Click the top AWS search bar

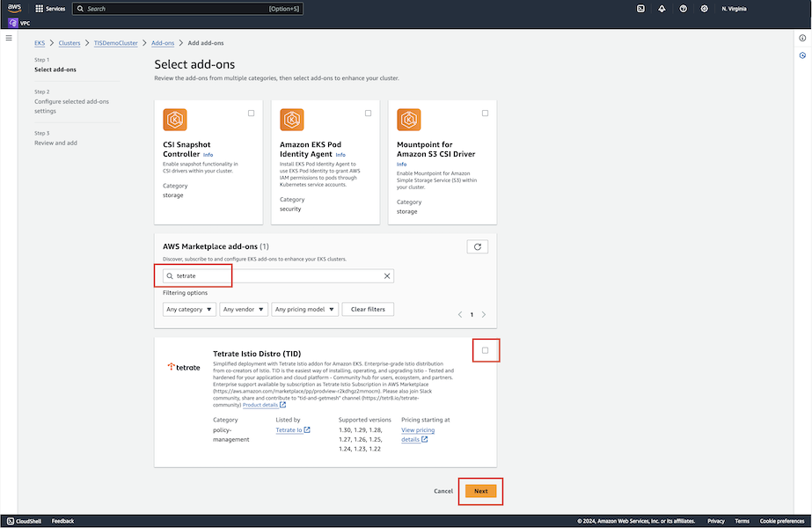point(187,9)
